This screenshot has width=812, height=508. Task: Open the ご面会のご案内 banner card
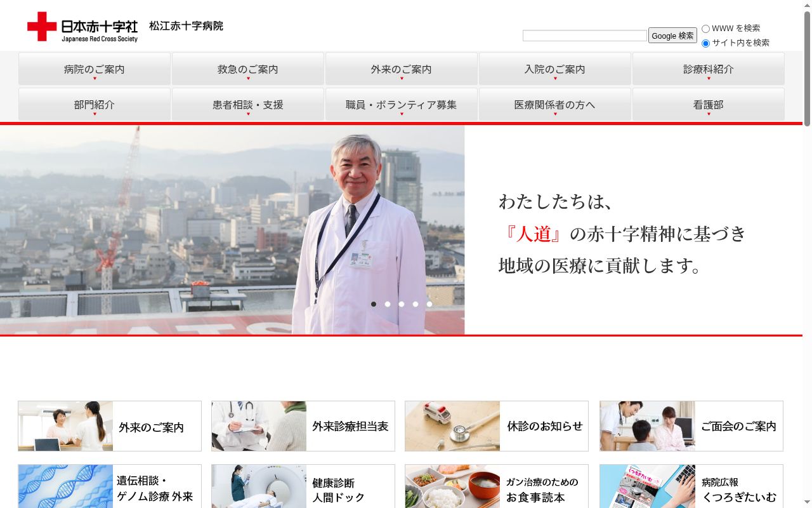pyautogui.click(x=691, y=426)
